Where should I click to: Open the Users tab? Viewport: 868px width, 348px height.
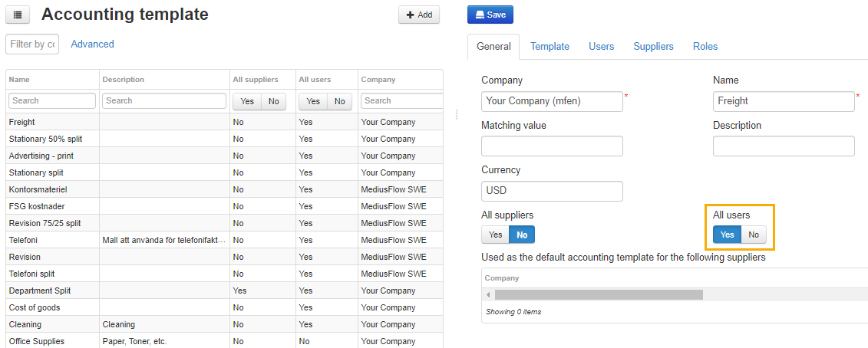(x=601, y=47)
